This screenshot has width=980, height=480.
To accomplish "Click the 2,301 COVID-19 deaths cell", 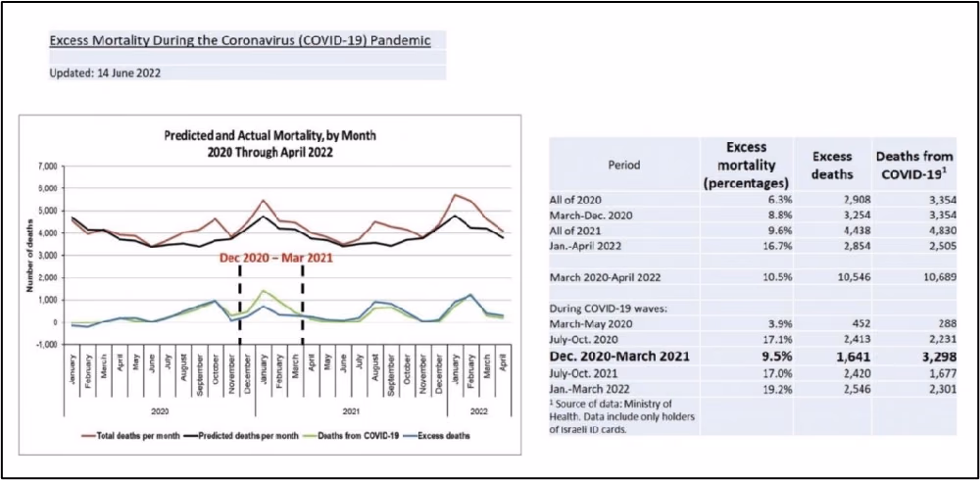I will click(x=943, y=389).
